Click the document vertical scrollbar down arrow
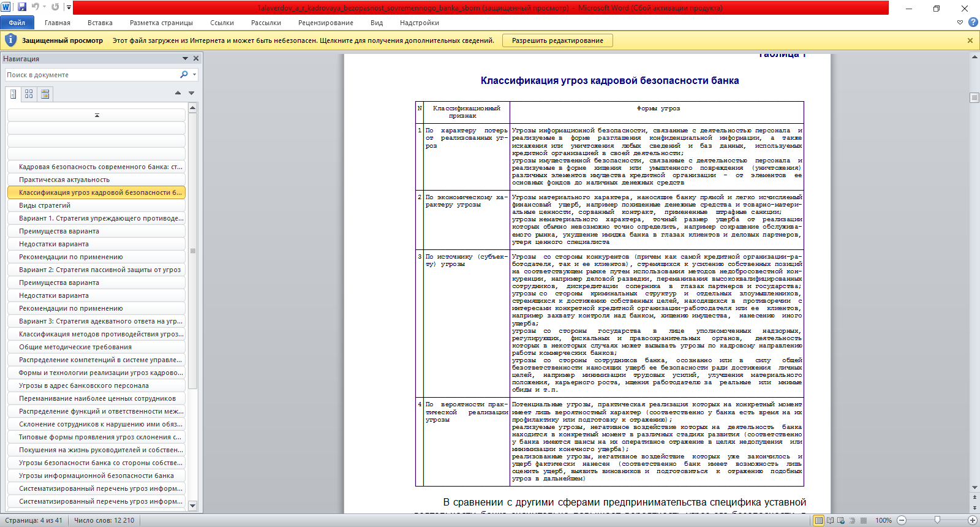This screenshot has width=980, height=527. coord(974,488)
